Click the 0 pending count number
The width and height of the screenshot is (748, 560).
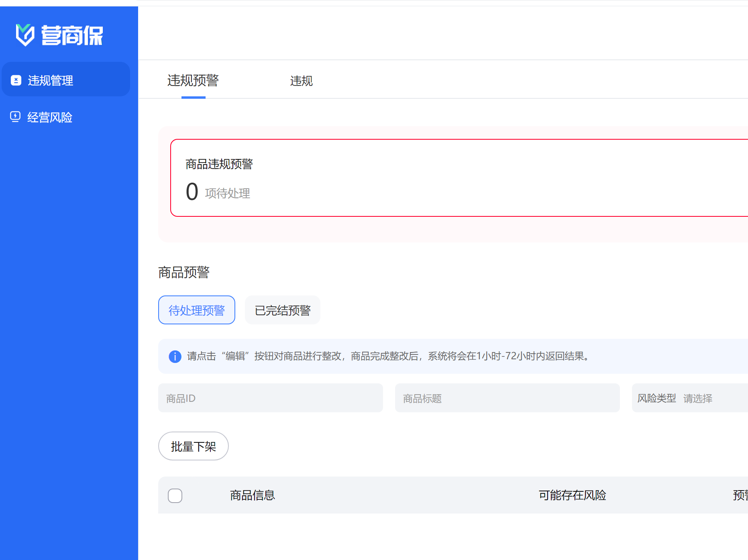tap(192, 191)
